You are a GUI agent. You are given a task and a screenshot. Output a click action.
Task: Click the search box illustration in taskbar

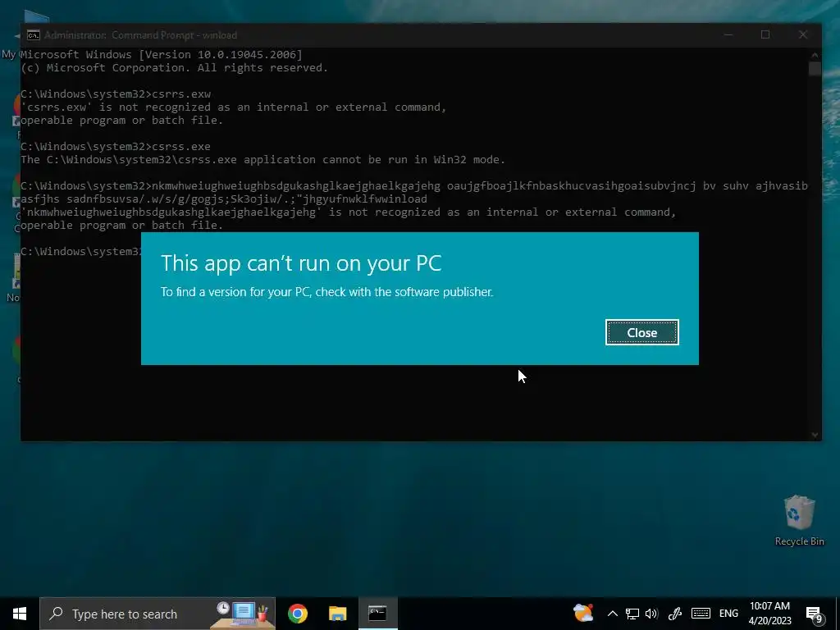(242, 614)
